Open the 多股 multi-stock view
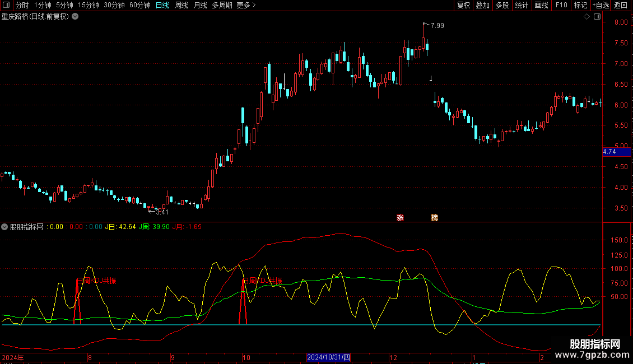Screen dimensions: 633x364 502,5
